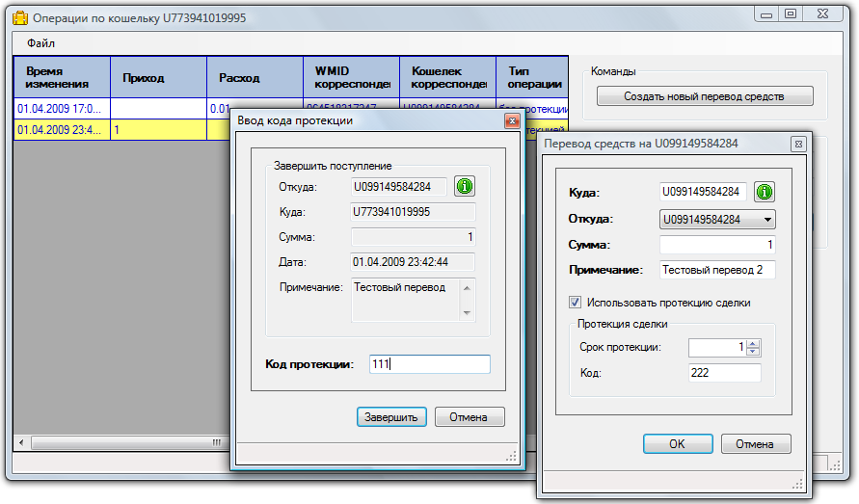
Task: Click Создать новый перевод средств button
Action: (x=704, y=96)
